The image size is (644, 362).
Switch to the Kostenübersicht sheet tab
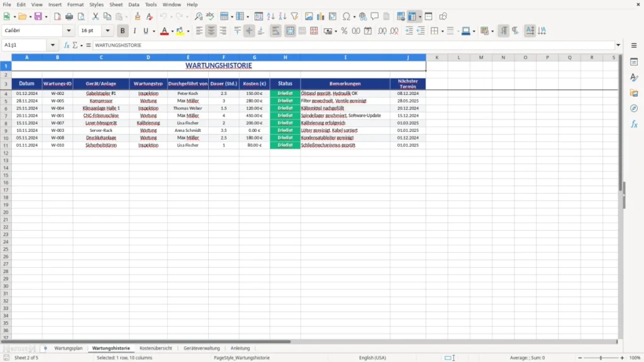pyautogui.click(x=156, y=348)
